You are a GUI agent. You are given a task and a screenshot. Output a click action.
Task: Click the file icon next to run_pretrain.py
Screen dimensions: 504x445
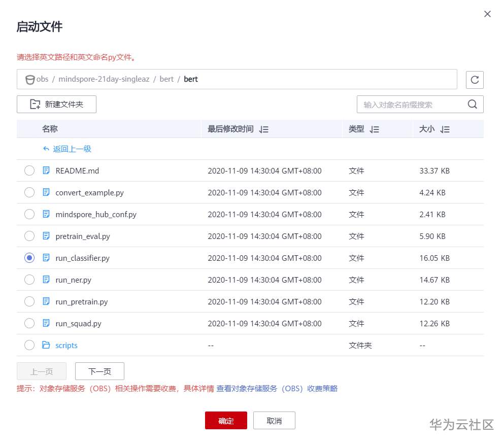[x=46, y=301]
